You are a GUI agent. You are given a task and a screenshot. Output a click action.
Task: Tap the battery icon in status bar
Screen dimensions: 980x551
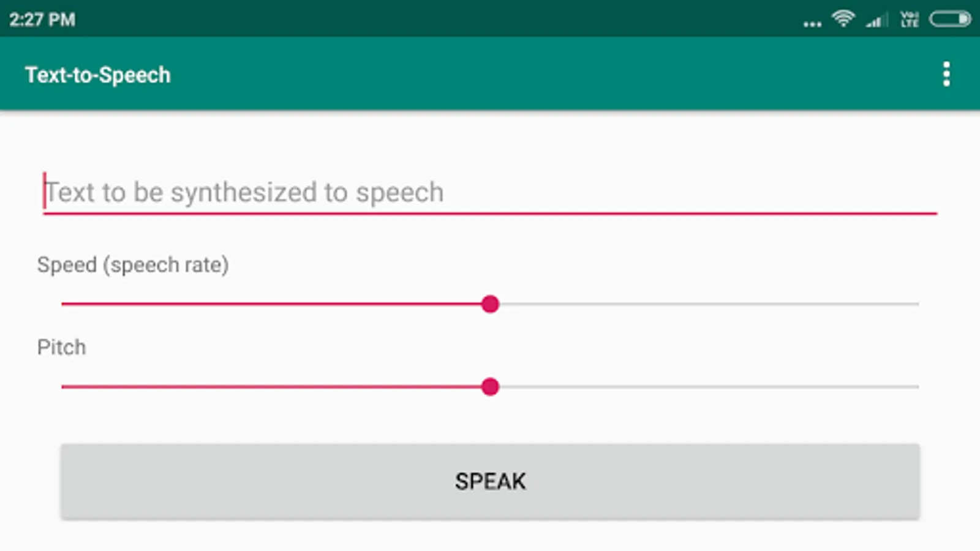click(949, 20)
